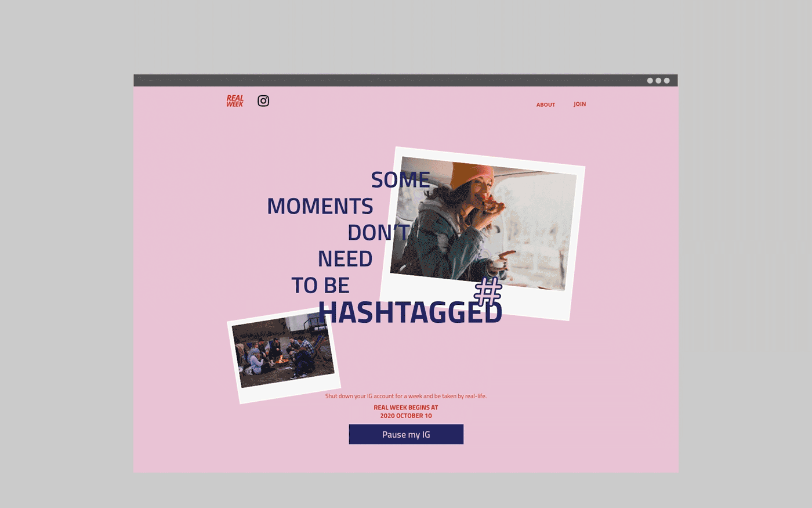Select the campfire group polaroid photo
The height and width of the screenshot is (508, 812).
pos(284,356)
